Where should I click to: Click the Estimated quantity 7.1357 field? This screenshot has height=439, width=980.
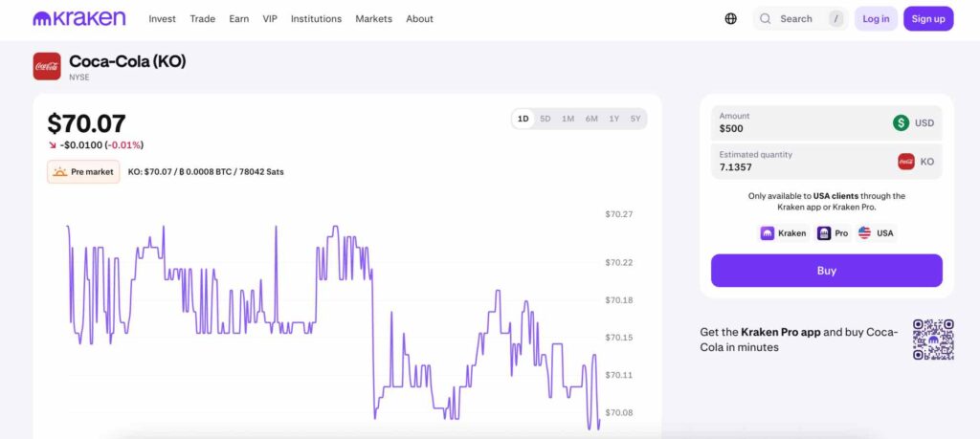click(826, 161)
